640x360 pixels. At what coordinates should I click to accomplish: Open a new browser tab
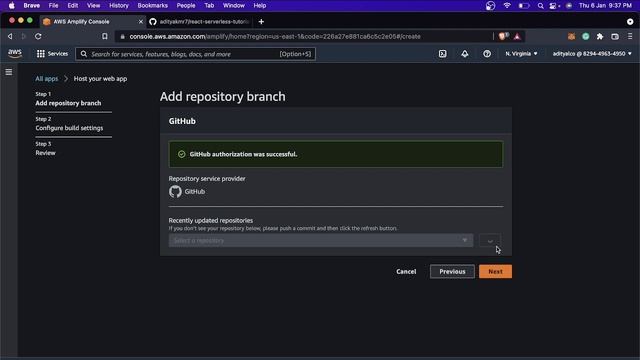coord(261,22)
